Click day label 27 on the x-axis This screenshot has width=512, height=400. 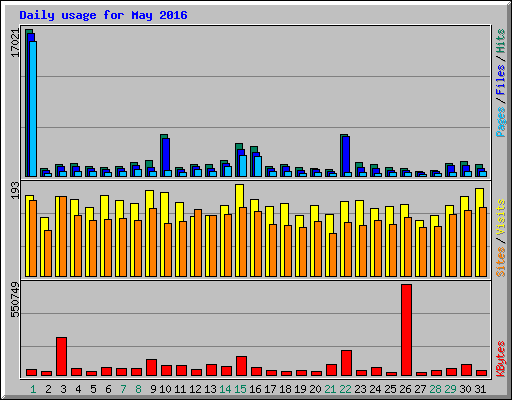(x=420, y=389)
